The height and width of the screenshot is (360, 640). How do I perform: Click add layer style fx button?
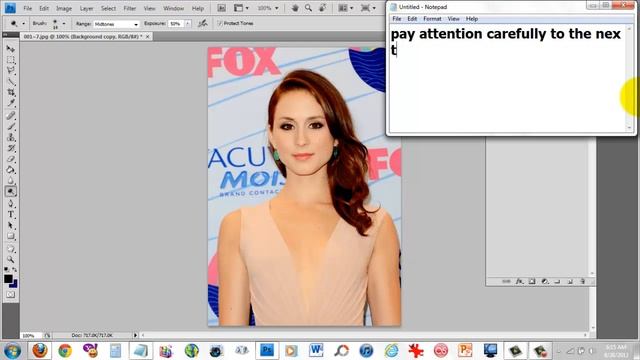(519, 281)
